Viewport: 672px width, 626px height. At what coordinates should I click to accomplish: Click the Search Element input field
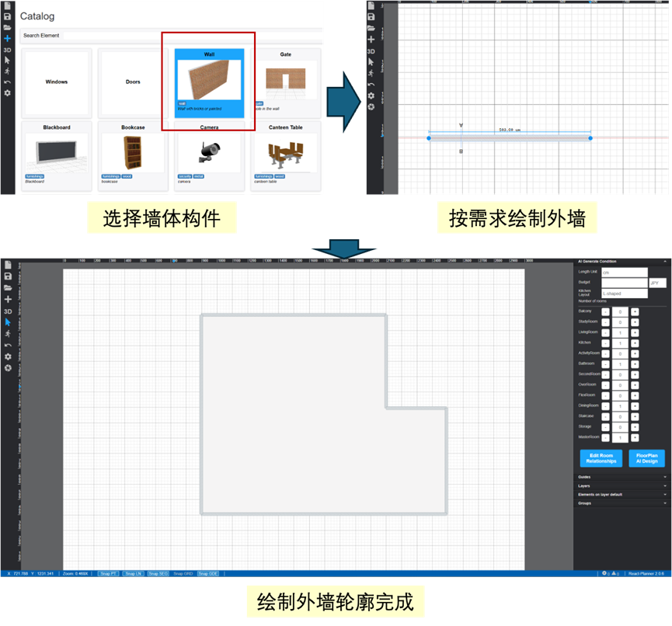pos(171,36)
